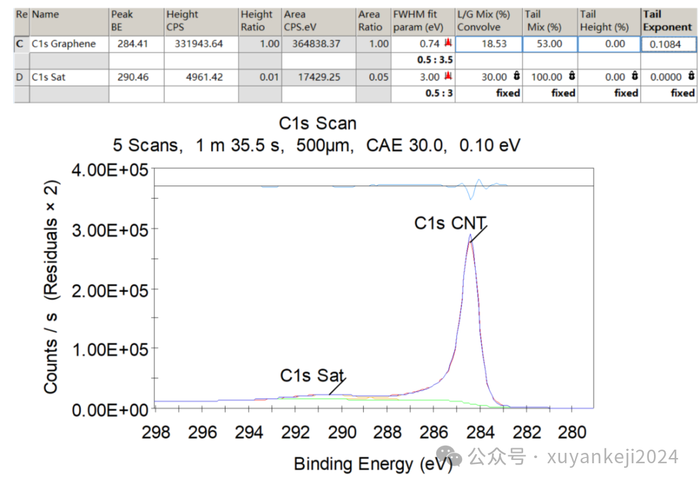Click the lock icon next to L/G Mix 30.00
The image size is (700, 484).
[x=517, y=76]
